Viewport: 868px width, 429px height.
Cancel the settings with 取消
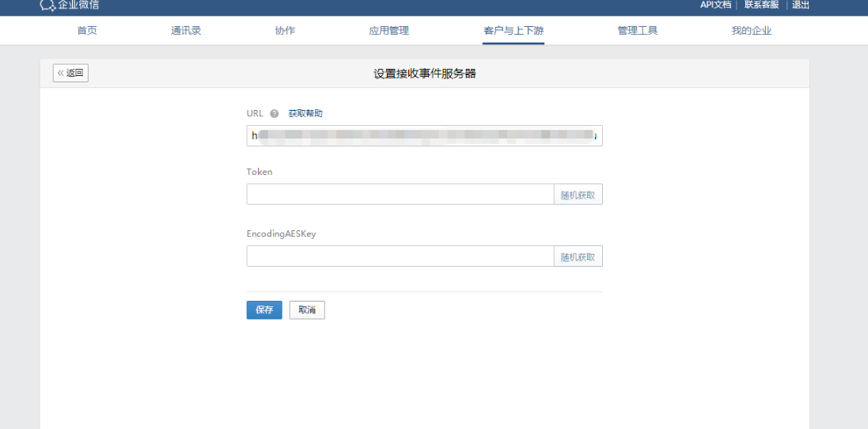click(307, 310)
